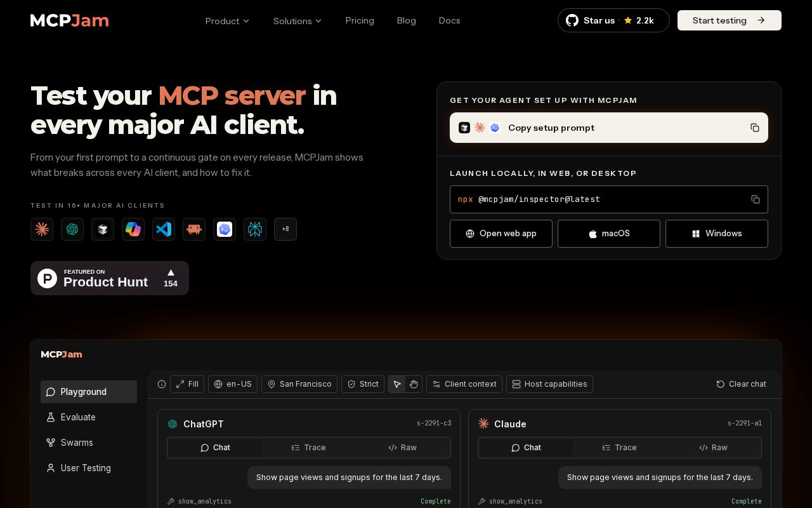The height and width of the screenshot is (508, 812).
Task: Open the Product dropdown menu
Action: [227, 21]
